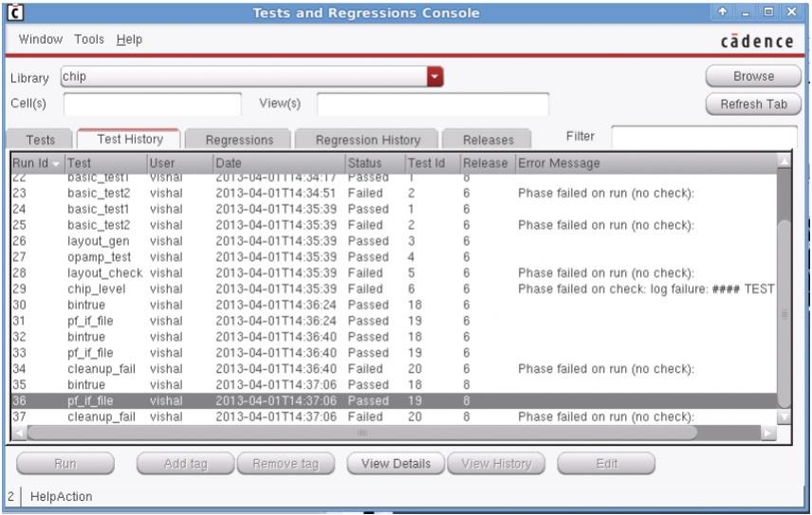
Task: Click the View History button
Action: click(496, 463)
